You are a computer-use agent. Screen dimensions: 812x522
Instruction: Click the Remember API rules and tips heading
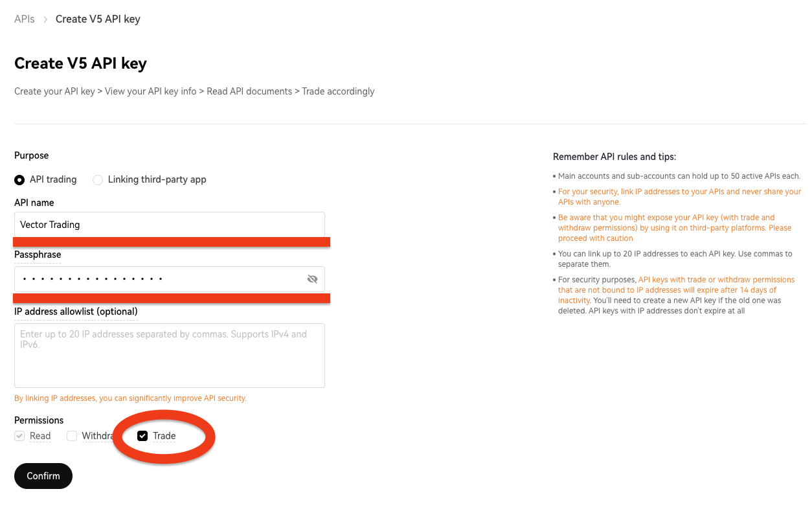[614, 157]
